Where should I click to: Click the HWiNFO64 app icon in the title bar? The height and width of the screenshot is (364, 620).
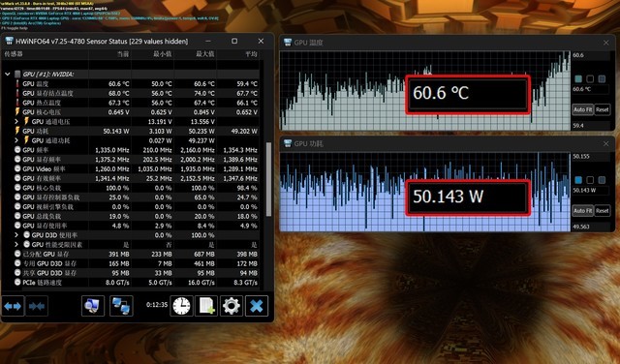coord(9,41)
